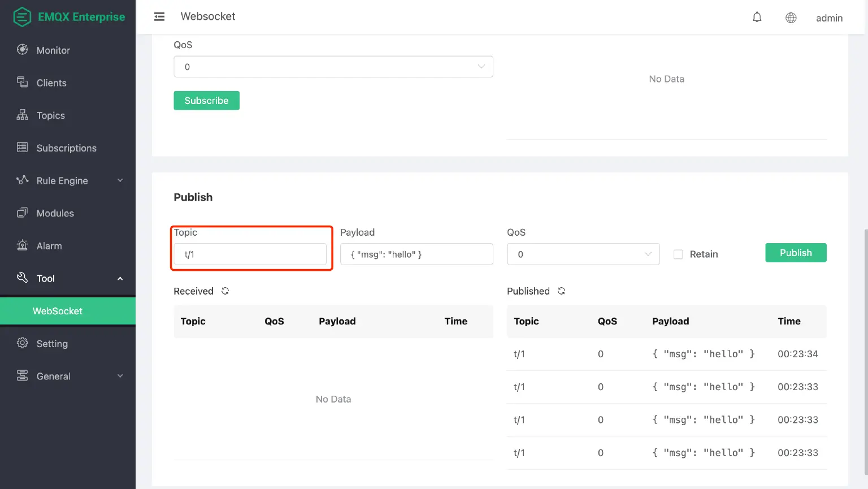The width and height of the screenshot is (868, 489).
Task: Open the admin user menu
Action: [829, 18]
